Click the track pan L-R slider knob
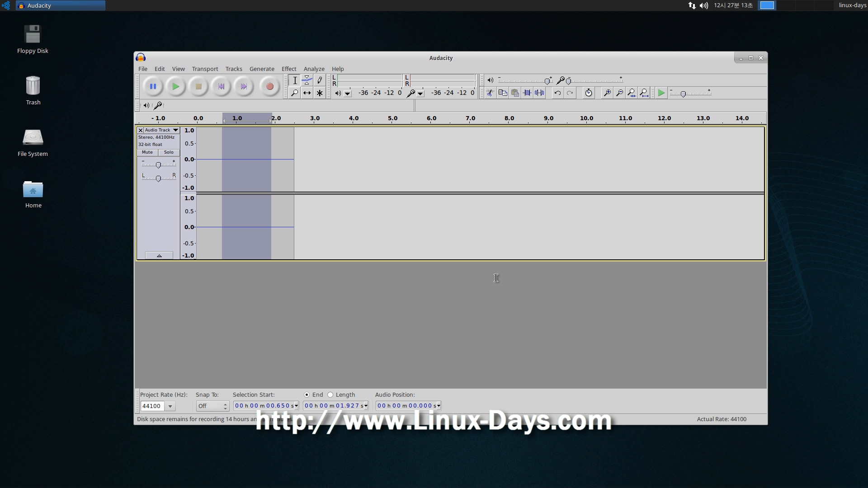 tap(158, 178)
